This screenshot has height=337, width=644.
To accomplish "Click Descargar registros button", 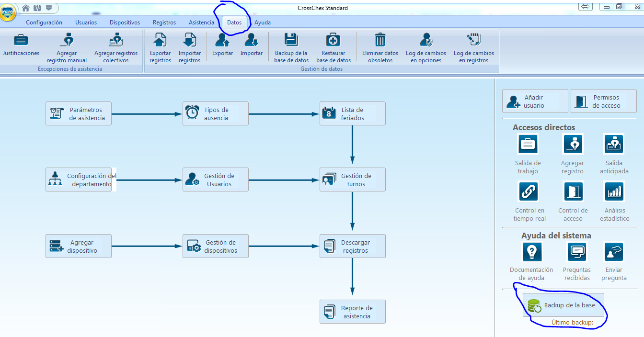I will pyautogui.click(x=353, y=246).
